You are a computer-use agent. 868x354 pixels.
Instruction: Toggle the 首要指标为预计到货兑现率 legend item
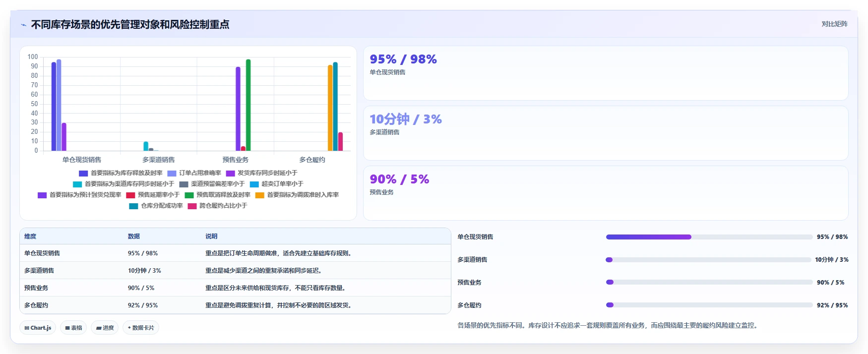[79, 195]
